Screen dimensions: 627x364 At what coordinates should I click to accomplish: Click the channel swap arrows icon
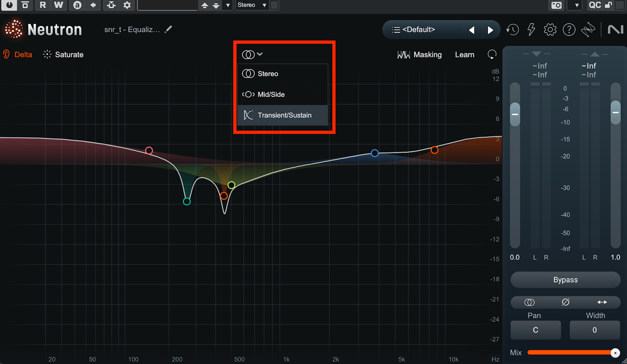tap(602, 302)
